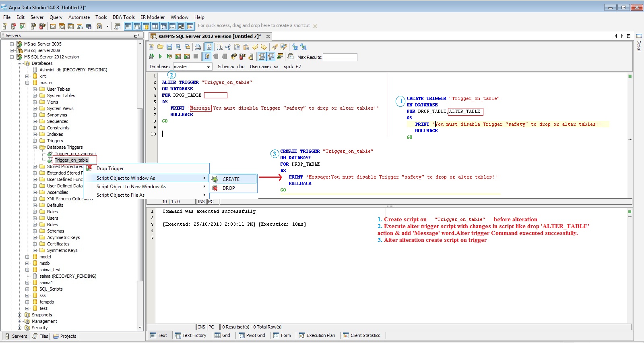
Task: Select Drop Trigger in the context menu
Action: coord(110,168)
